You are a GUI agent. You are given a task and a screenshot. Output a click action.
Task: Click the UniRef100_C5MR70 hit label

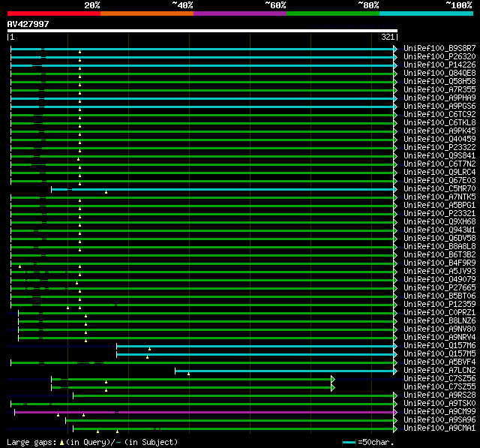pyautogui.click(x=439, y=188)
